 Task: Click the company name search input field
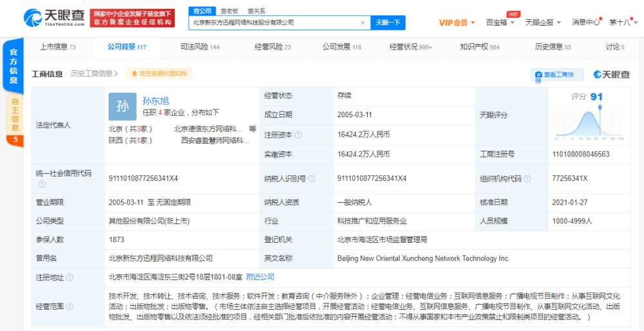point(275,23)
